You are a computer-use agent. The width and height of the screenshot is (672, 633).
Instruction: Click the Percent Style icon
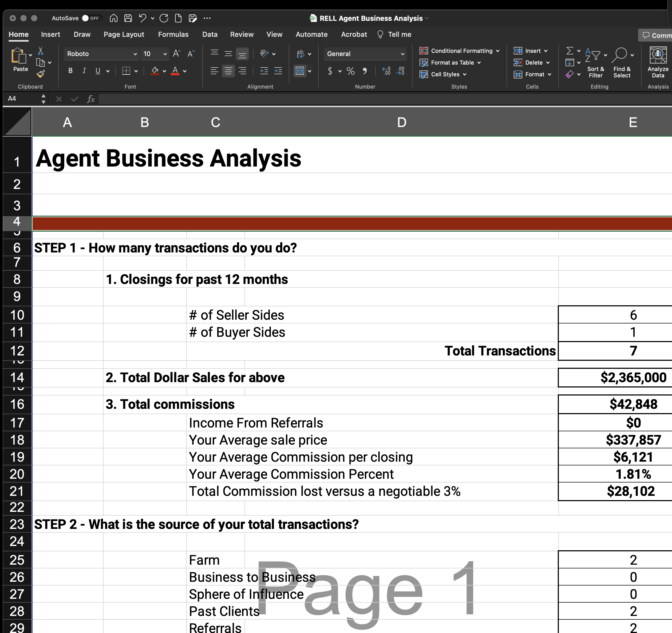click(350, 71)
